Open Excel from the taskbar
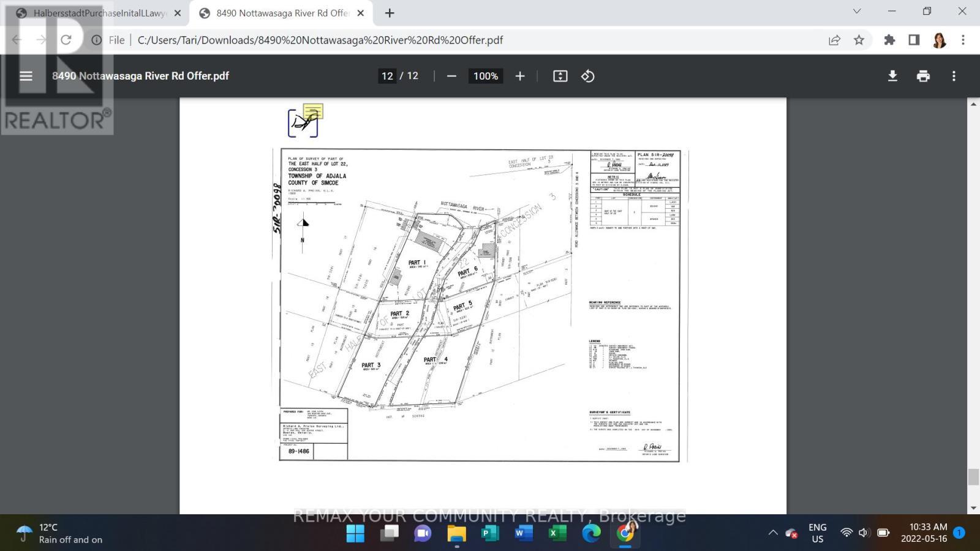This screenshot has width=980, height=551. click(x=557, y=533)
